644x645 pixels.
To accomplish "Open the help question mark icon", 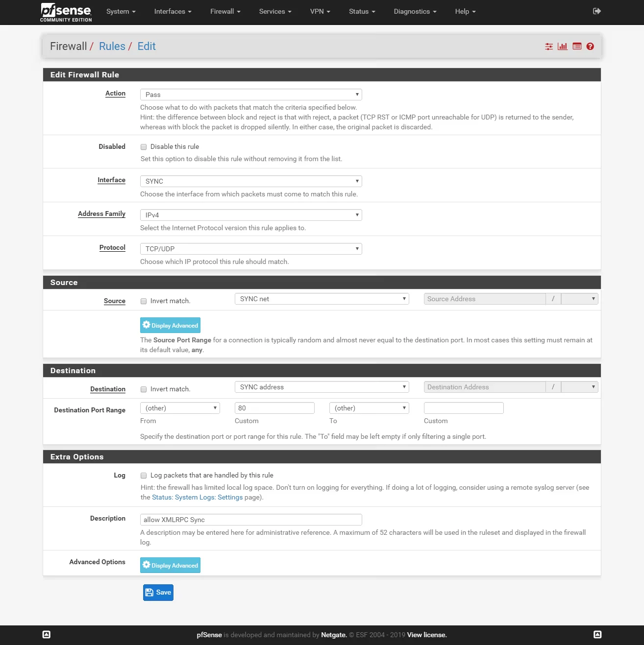I will 590,46.
